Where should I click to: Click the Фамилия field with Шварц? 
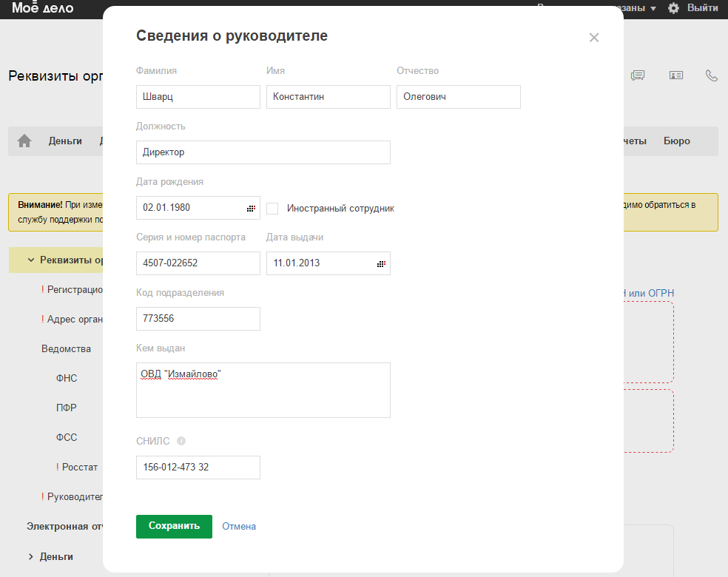coord(198,97)
